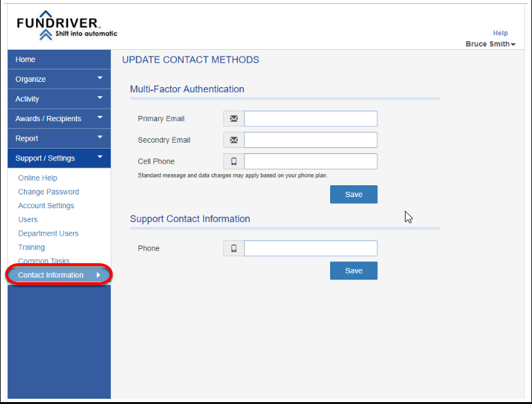
Task: Expand the Activity menu arrow
Action: click(x=100, y=98)
